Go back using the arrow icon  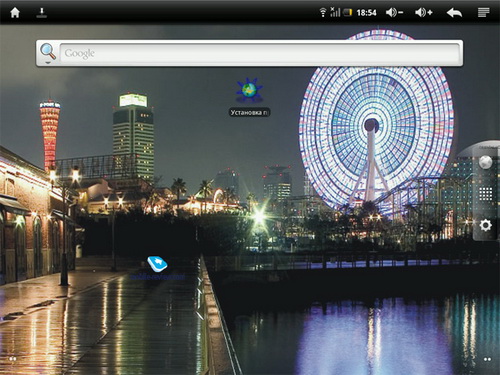pyautogui.click(x=454, y=13)
